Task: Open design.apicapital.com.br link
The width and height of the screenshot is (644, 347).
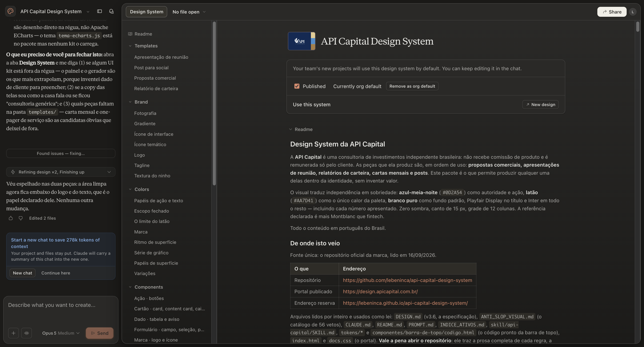Action: [x=380, y=291]
